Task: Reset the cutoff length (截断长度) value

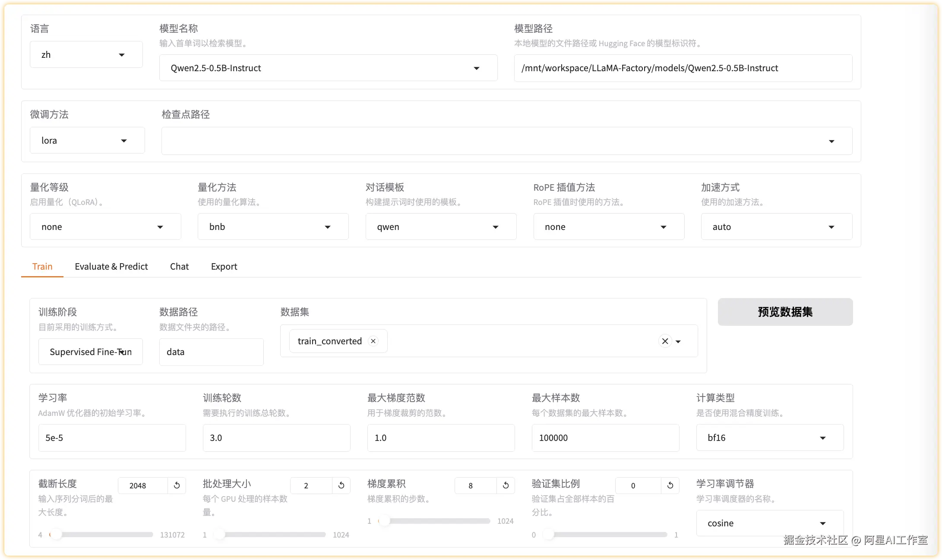Action: pos(177,485)
